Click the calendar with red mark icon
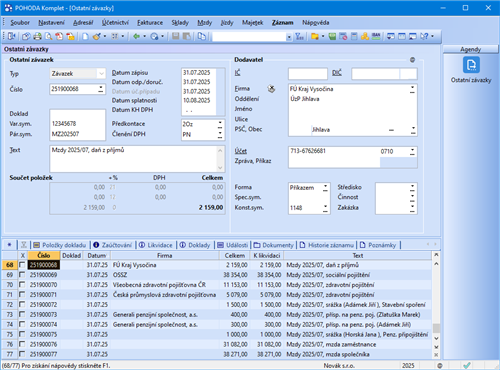Viewport: 500px width, 370px height. (x=343, y=36)
